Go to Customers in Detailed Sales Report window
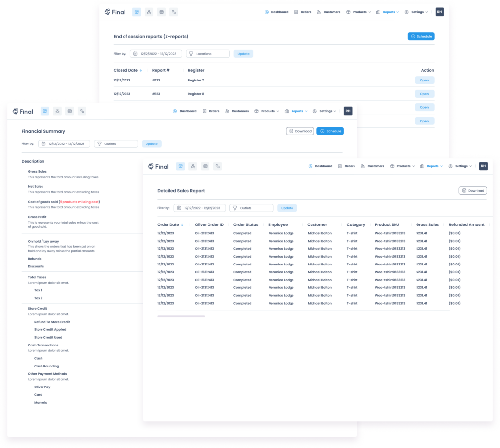 pos(372,166)
